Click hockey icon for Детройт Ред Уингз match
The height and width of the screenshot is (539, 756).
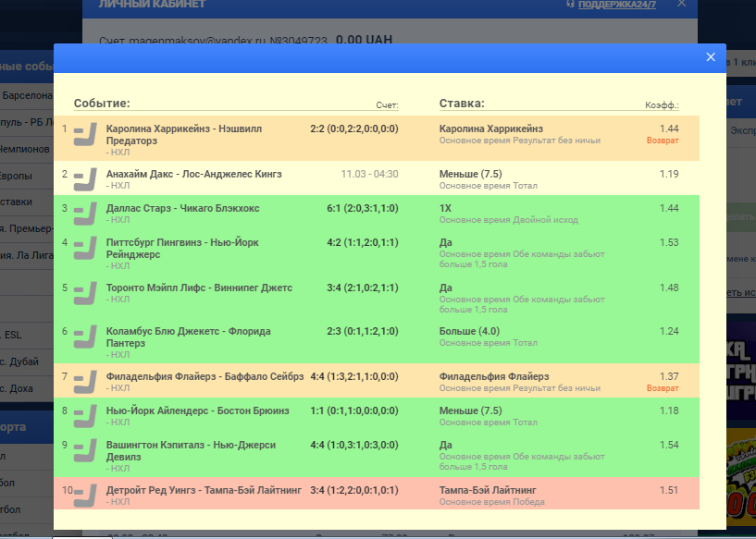tap(85, 496)
